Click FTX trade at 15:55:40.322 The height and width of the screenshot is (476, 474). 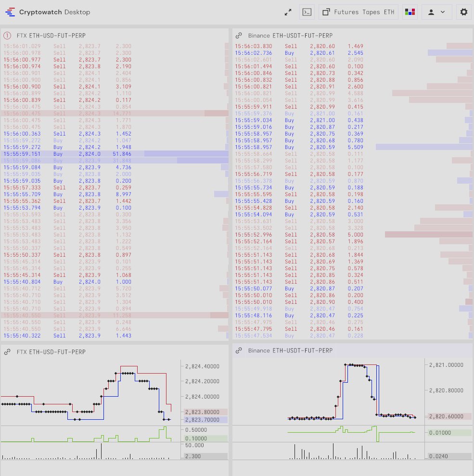point(115,336)
